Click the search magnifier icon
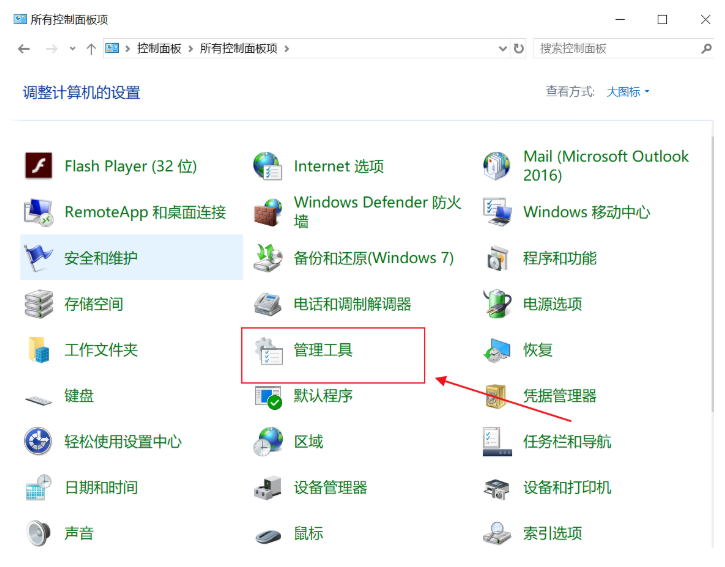This screenshot has height=567, width=725. click(x=706, y=49)
